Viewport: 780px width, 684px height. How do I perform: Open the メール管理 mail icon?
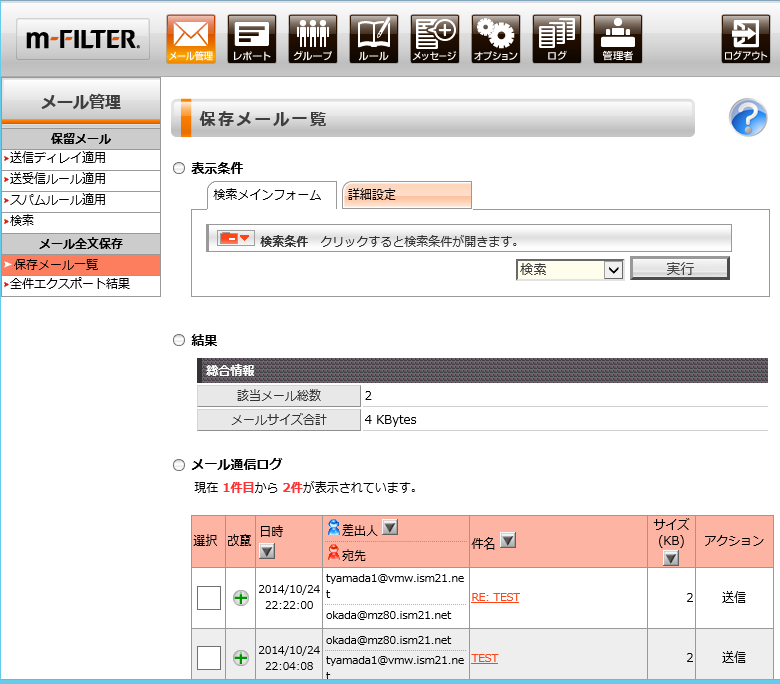(x=190, y=38)
